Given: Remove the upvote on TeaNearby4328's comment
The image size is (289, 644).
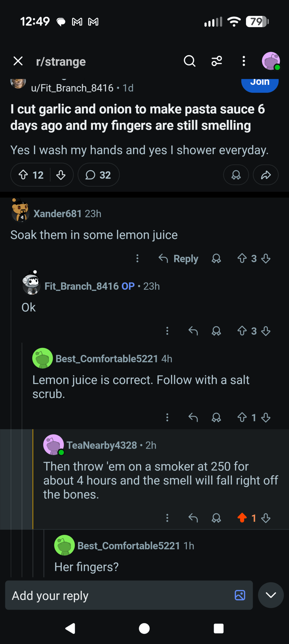Looking at the screenshot, I should point(242,518).
